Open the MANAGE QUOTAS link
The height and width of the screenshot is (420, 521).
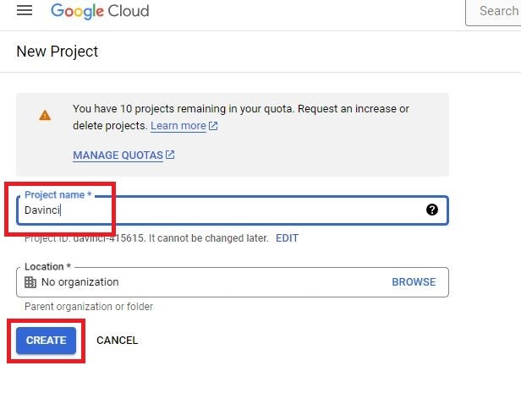[x=118, y=155]
